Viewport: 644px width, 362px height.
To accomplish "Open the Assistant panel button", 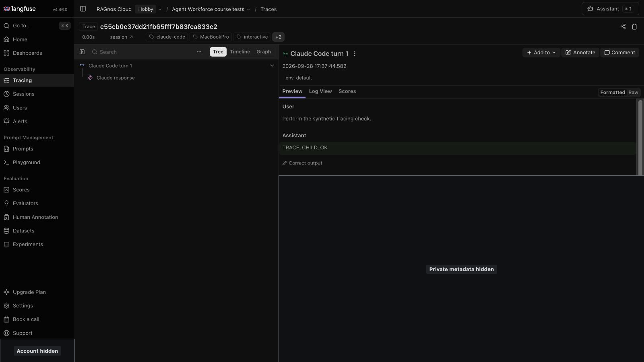I will (610, 9).
